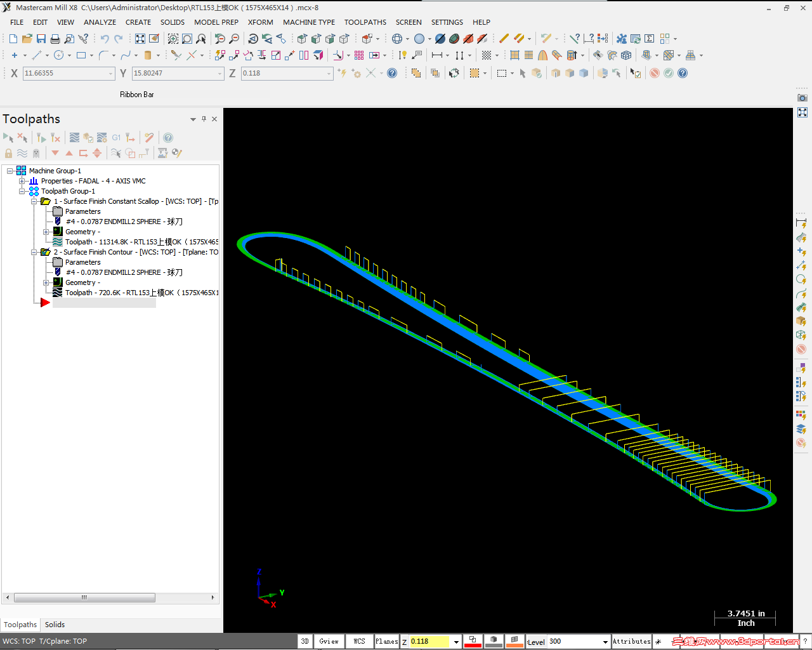Viewport: 812px width, 650px height.
Task: Click the Level button in status bar
Action: (536, 642)
